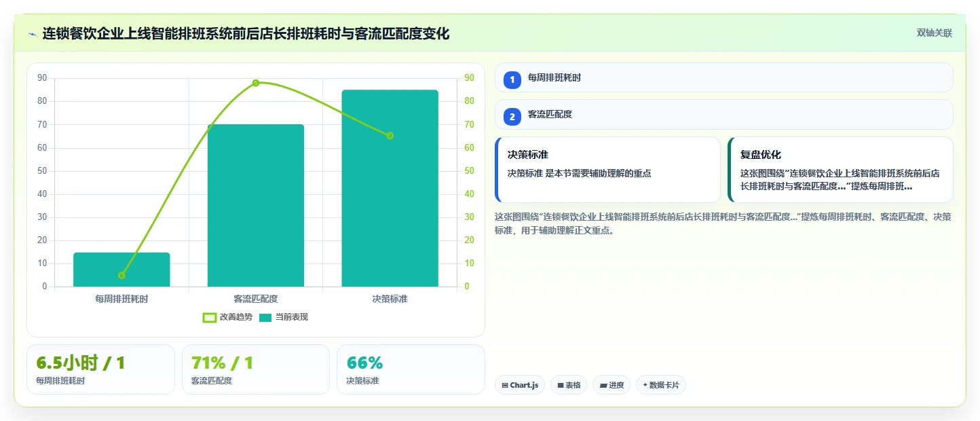
Task: Toggle the 当前表现 legend item
Action: click(283, 317)
